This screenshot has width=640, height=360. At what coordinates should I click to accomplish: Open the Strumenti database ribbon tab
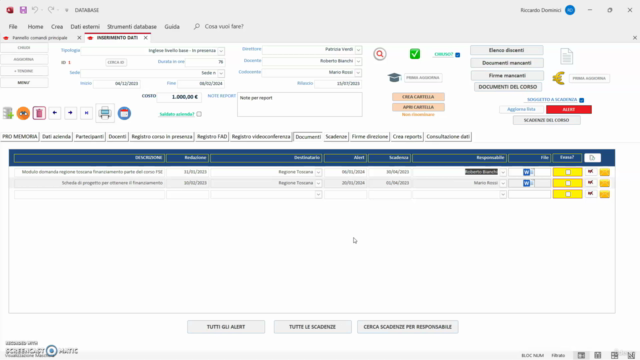(132, 27)
